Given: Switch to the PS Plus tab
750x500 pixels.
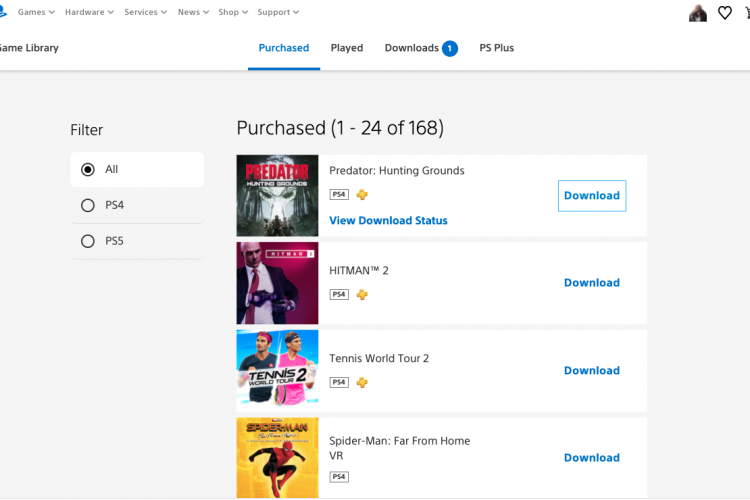Looking at the screenshot, I should 496,48.
